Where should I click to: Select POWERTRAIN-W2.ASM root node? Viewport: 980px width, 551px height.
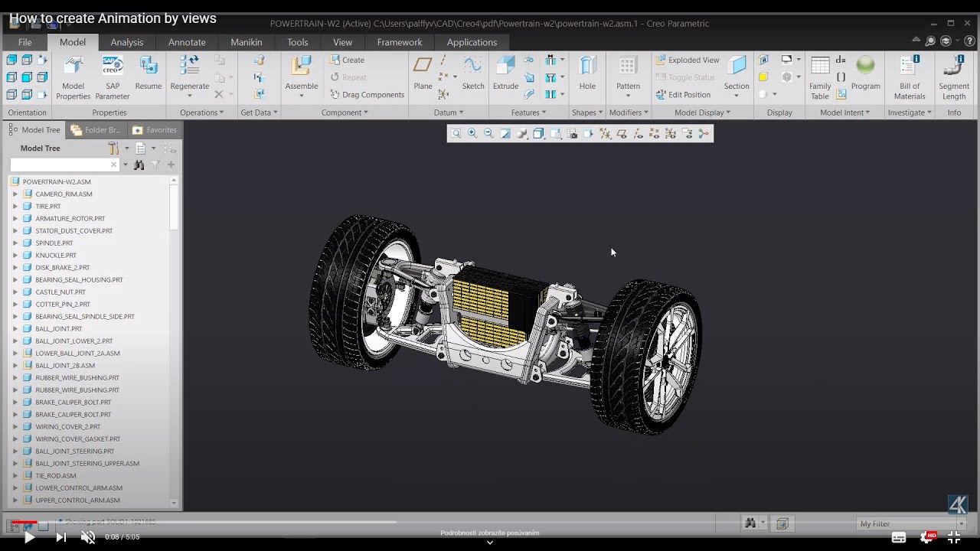57,182
